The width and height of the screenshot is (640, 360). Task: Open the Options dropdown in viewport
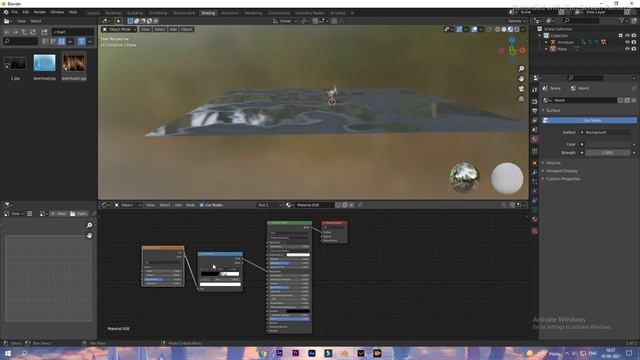point(516,21)
